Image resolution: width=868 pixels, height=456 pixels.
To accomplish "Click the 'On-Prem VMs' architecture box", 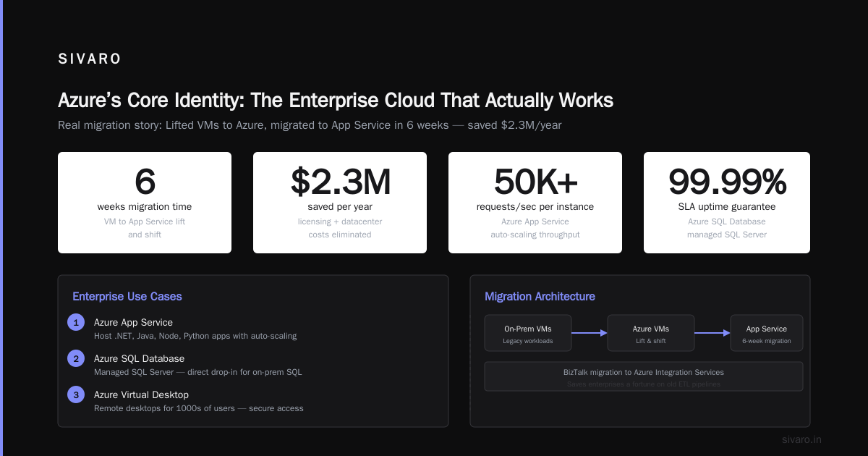I will click(528, 333).
